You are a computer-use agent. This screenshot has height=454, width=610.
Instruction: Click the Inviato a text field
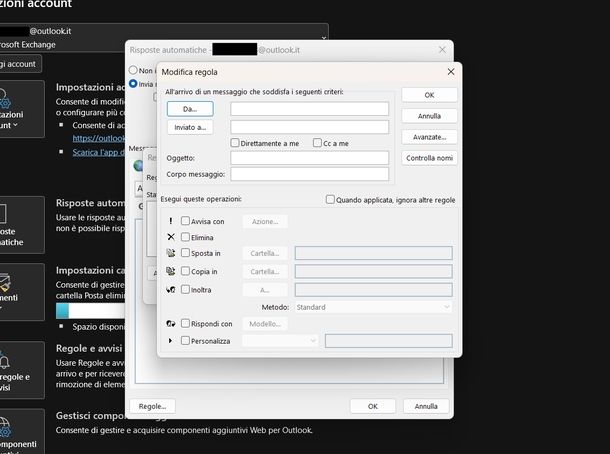click(x=309, y=127)
